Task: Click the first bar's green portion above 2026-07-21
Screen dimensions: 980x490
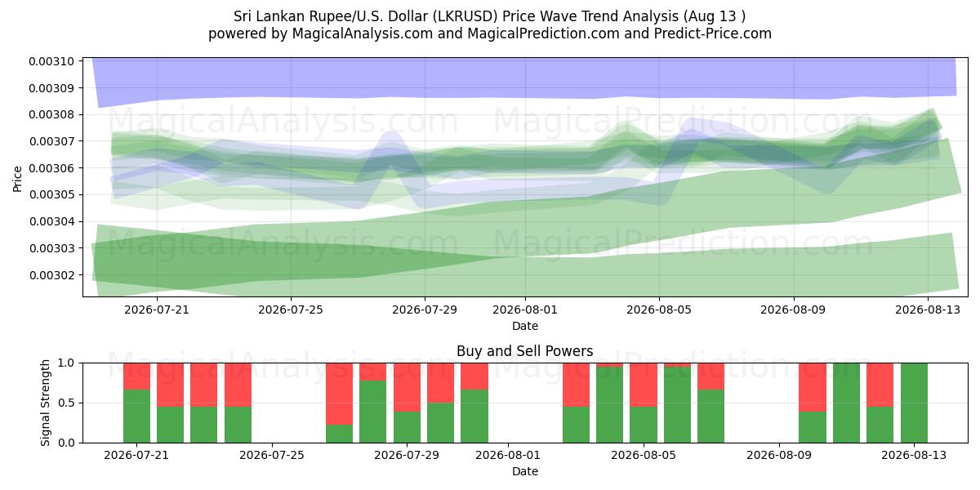Action: (136, 416)
